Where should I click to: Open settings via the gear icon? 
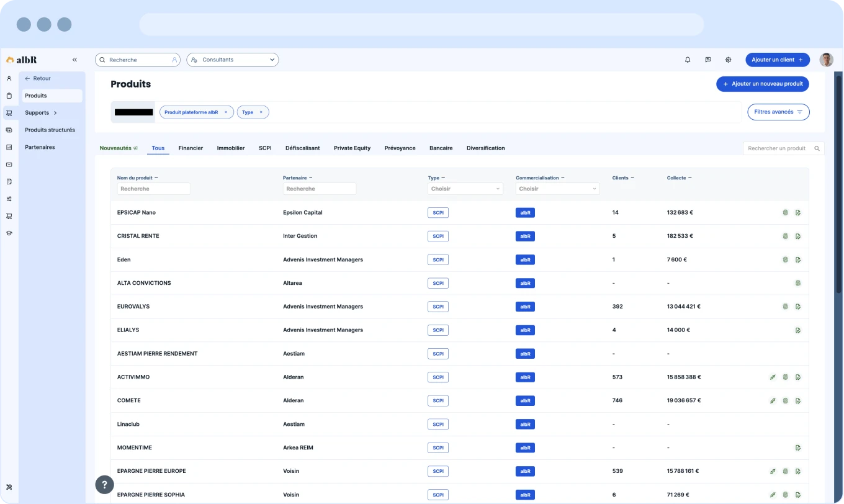coord(729,60)
